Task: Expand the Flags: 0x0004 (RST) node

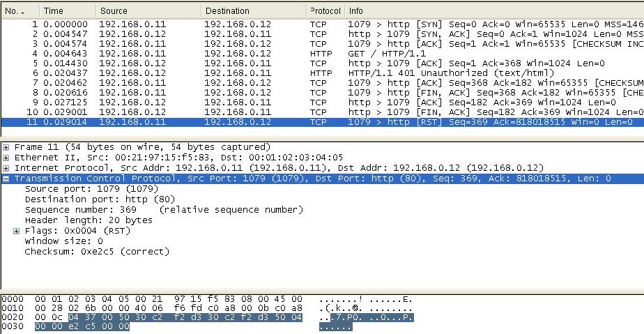Action: 17,231
